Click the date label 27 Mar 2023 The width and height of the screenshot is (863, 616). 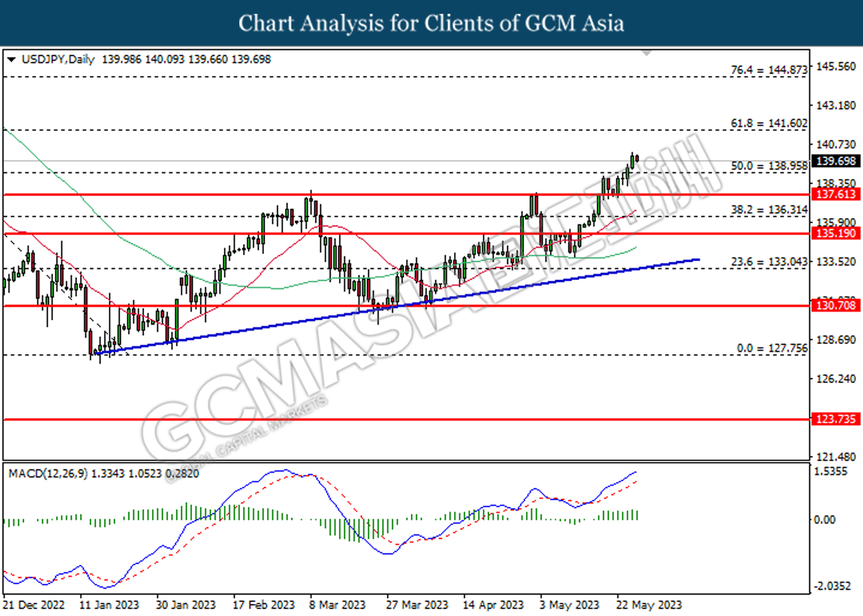tap(417, 605)
